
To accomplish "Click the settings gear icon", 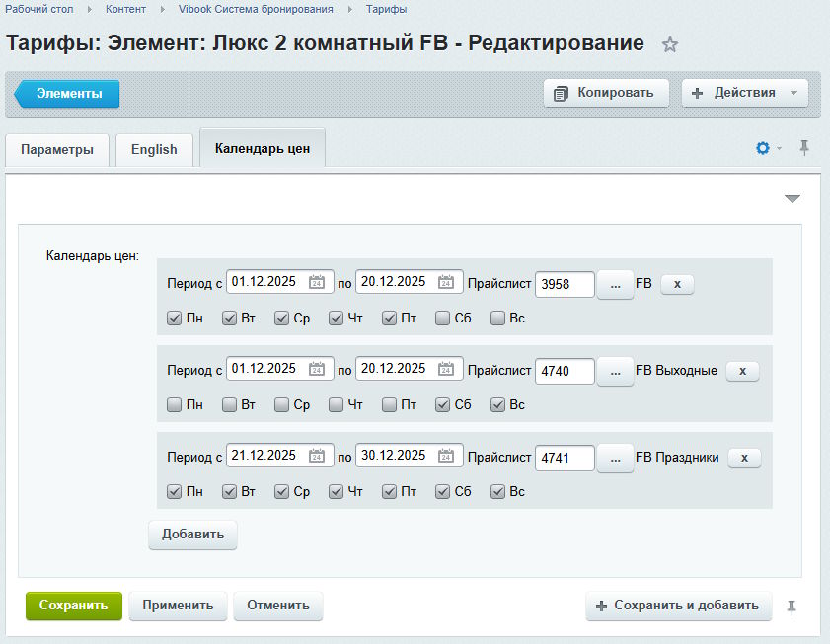I will (x=762, y=148).
